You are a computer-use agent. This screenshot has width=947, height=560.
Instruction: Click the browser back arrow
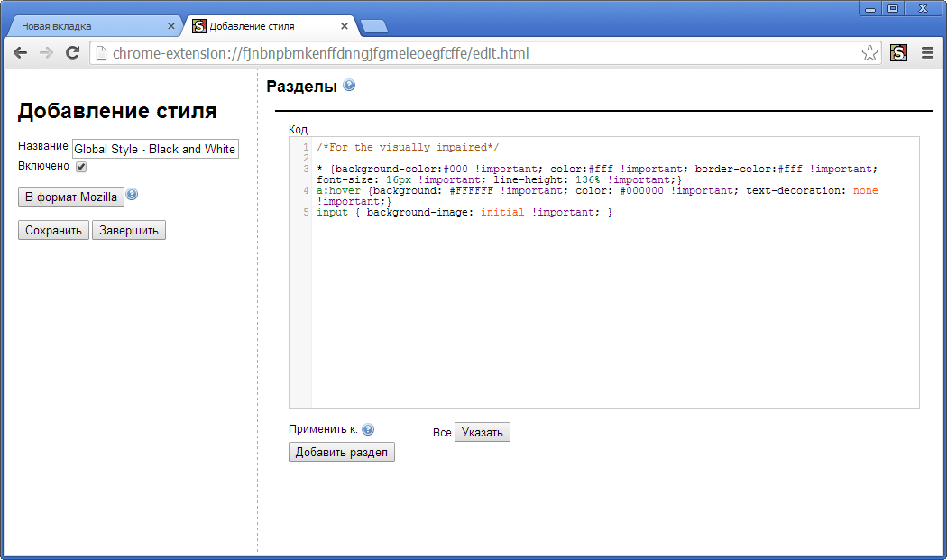tap(20, 53)
